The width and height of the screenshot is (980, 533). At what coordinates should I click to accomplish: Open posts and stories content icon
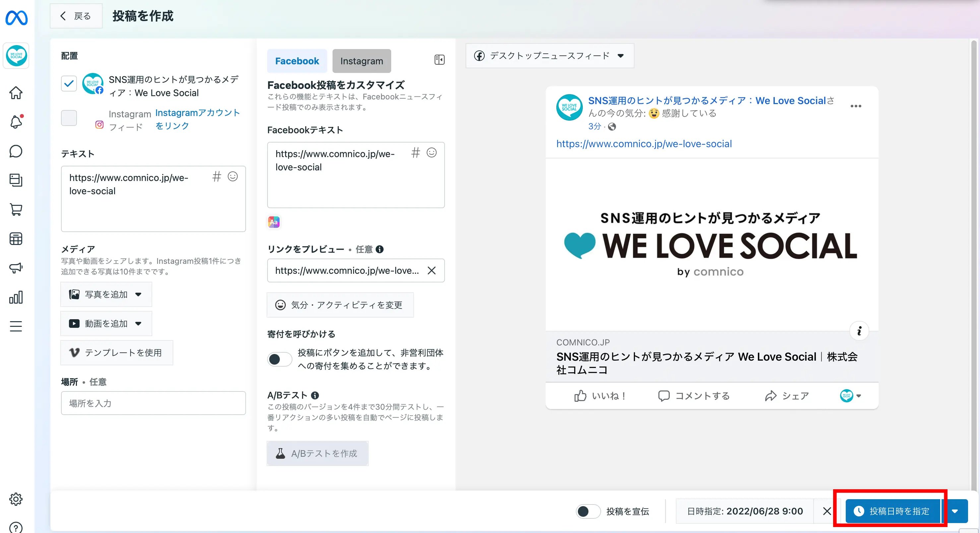pyautogui.click(x=16, y=180)
